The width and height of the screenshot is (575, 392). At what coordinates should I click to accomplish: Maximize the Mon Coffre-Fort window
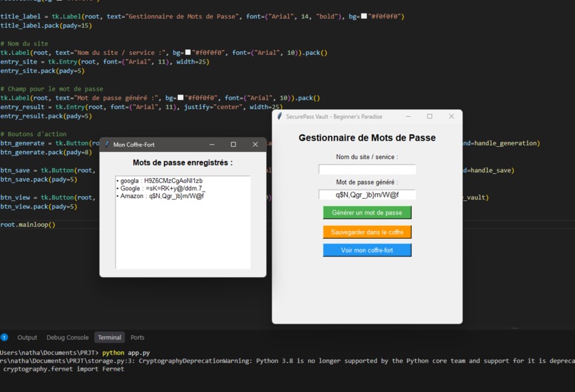tap(233, 145)
